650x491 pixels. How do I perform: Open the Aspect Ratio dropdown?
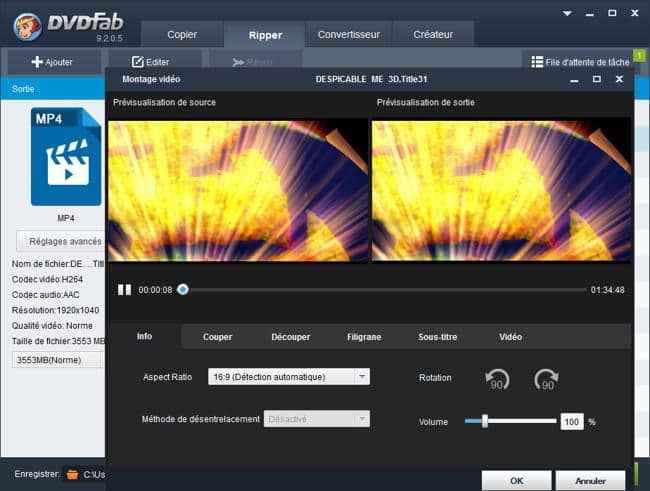pyautogui.click(x=289, y=377)
